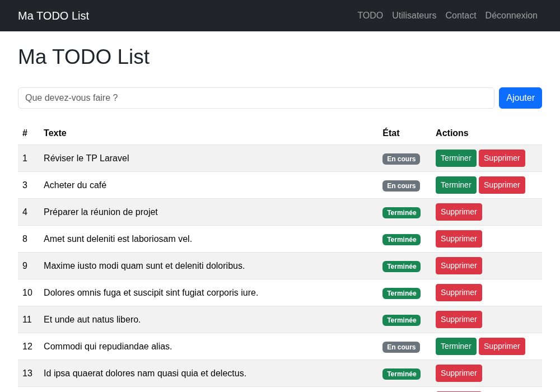The width and height of the screenshot is (560, 392).
Task: Select the text 'Acheter du café'
Action: pyautogui.click(x=75, y=185)
